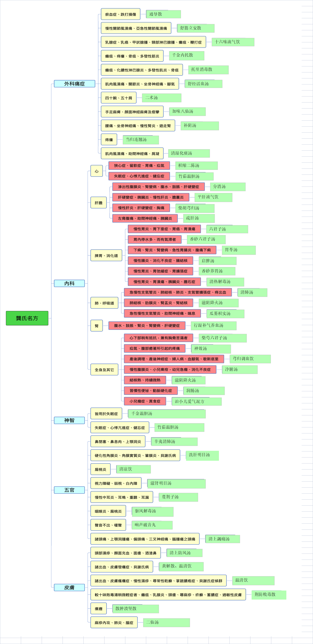Click the 柴胡芎归汤 node
The height and width of the screenshot is (644, 313).
click(195, 208)
